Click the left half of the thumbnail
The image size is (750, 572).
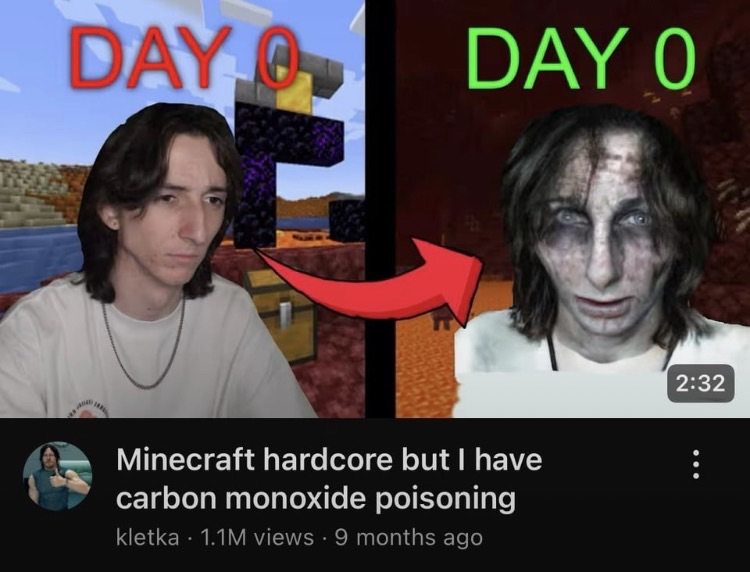click(x=182, y=209)
